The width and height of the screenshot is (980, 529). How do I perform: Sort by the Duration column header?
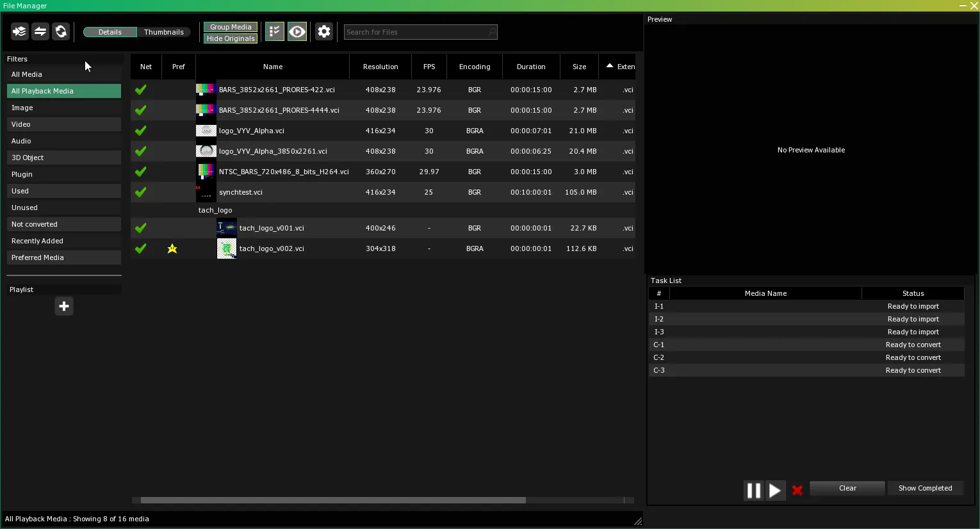point(531,67)
